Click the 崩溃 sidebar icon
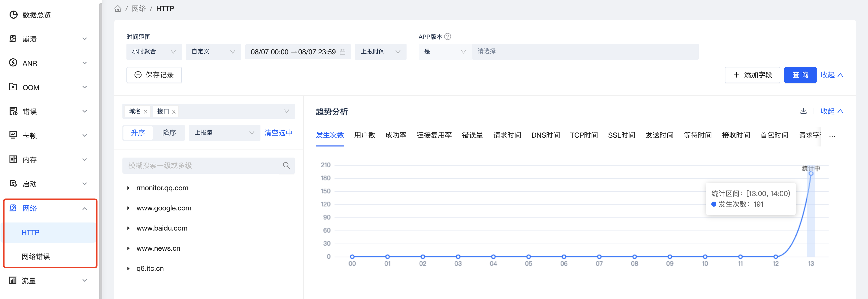This screenshot has height=299, width=868. click(x=13, y=39)
